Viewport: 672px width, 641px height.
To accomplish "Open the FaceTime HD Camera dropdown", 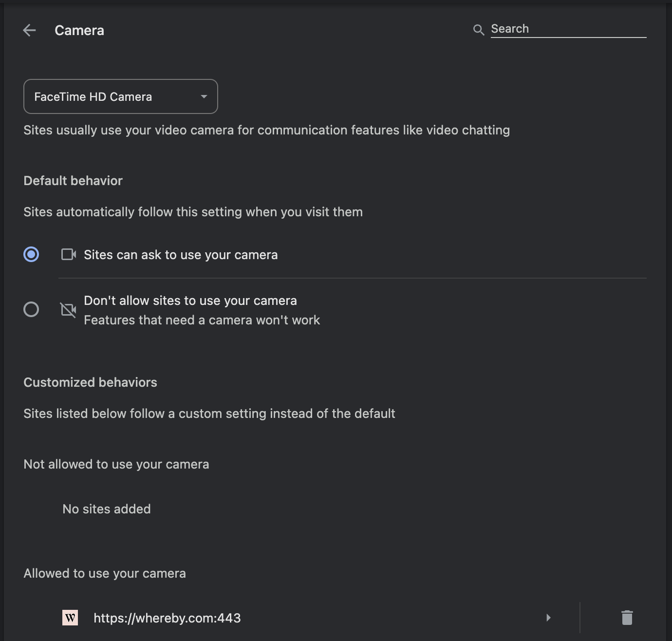I will click(120, 96).
